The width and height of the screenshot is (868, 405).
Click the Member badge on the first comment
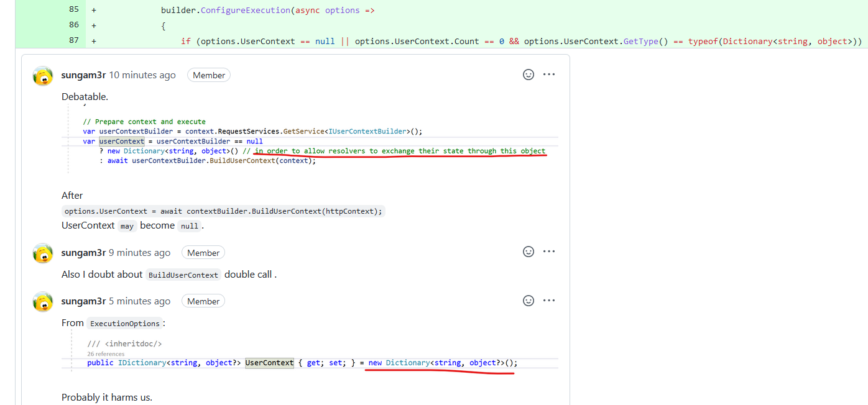click(x=208, y=75)
